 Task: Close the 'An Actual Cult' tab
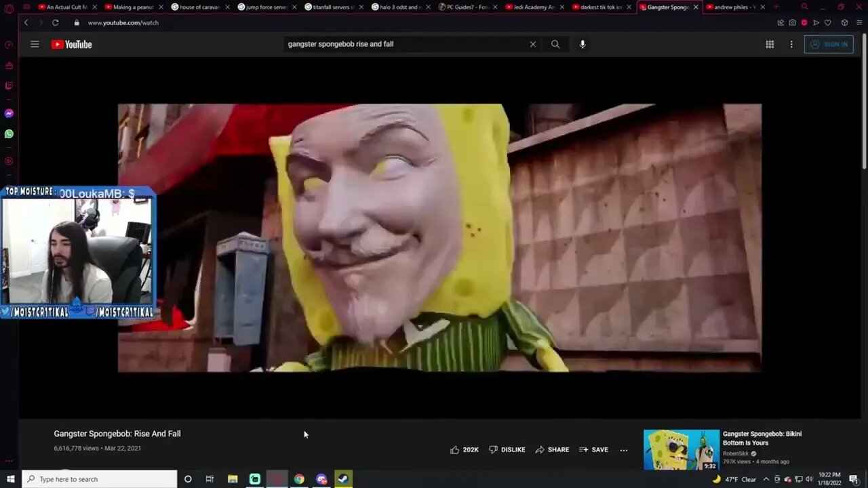pyautogui.click(x=94, y=7)
